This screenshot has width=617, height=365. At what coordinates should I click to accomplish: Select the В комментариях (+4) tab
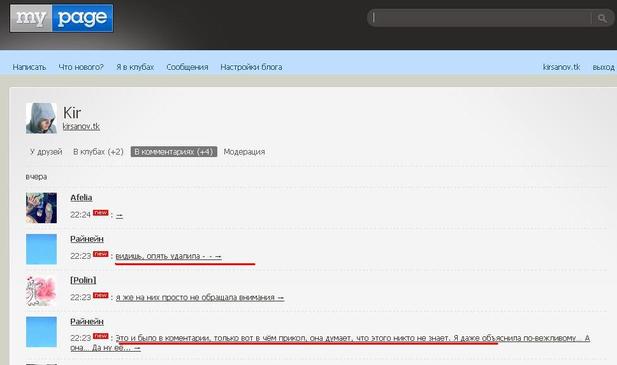[x=174, y=152]
